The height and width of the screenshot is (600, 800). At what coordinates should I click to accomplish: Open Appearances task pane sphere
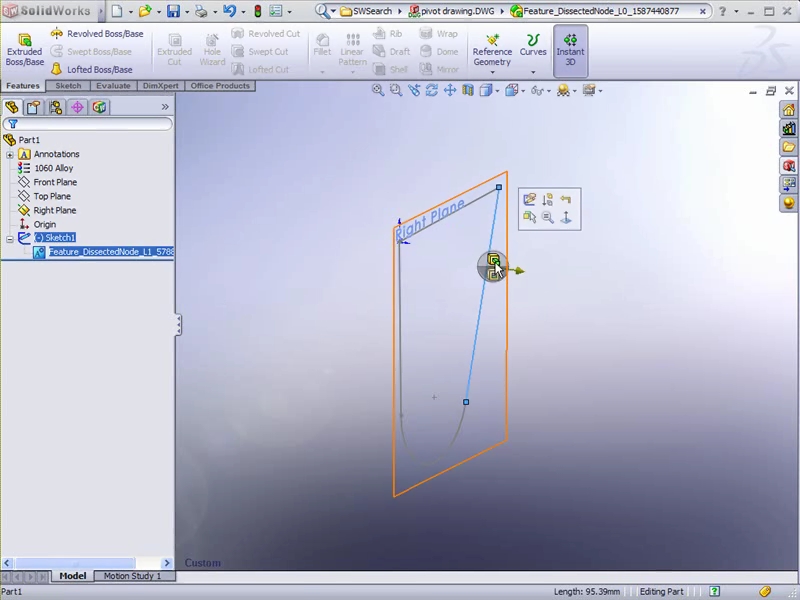tap(789, 203)
